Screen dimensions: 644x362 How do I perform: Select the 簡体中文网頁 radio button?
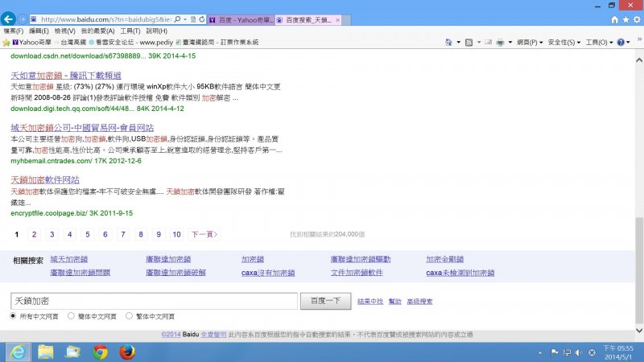pyautogui.click(x=71, y=316)
